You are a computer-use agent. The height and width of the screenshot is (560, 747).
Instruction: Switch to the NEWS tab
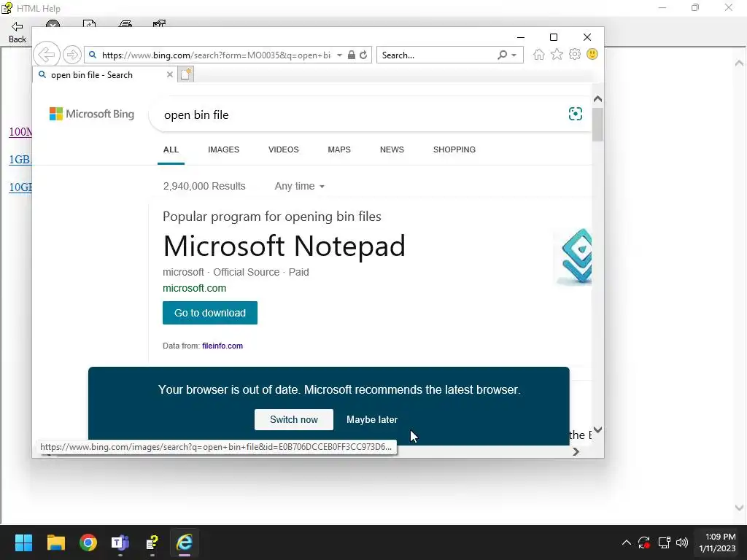pos(392,149)
